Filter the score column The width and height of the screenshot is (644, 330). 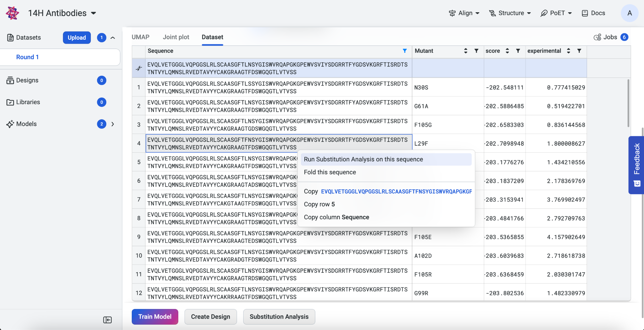[x=518, y=51]
